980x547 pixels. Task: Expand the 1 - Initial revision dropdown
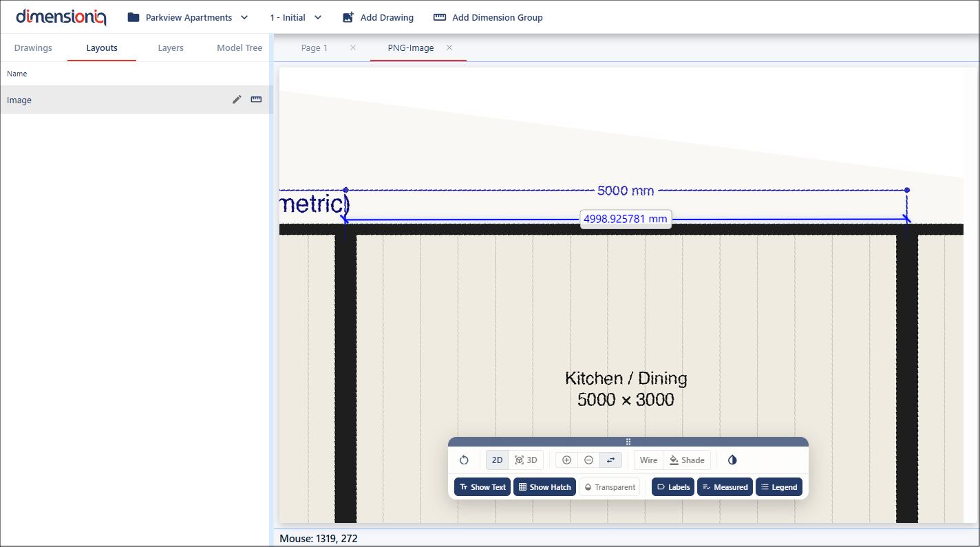pyautogui.click(x=296, y=17)
